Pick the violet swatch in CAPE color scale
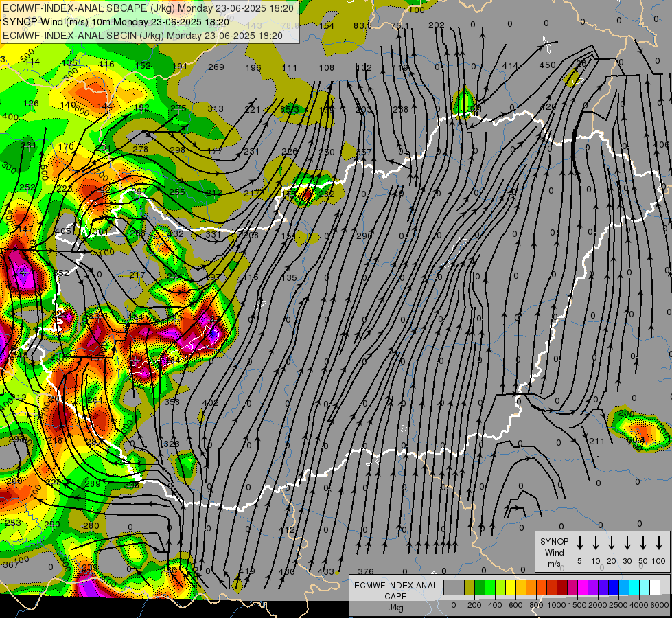This screenshot has width=672, height=618. [592, 587]
